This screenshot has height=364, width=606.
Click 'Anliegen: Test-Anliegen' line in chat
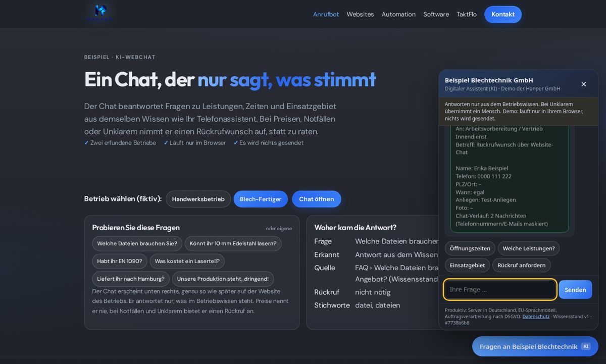click(x=486, y=200)
